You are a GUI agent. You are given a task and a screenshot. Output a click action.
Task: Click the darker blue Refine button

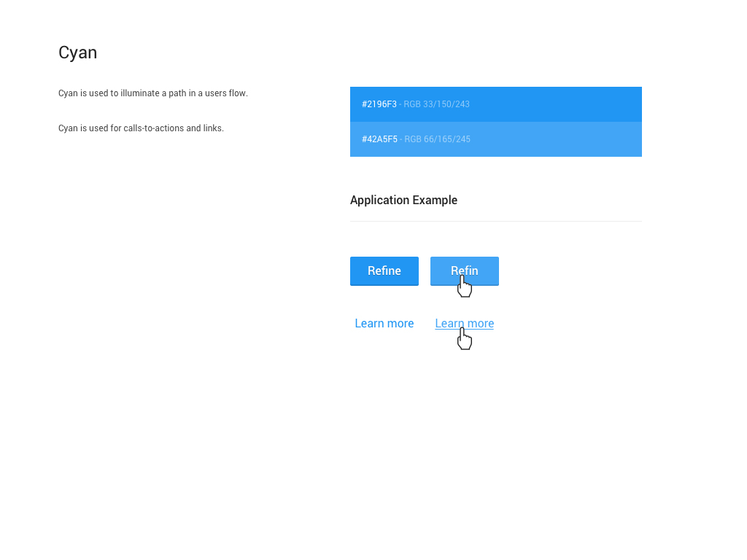[x=384, y=271]
